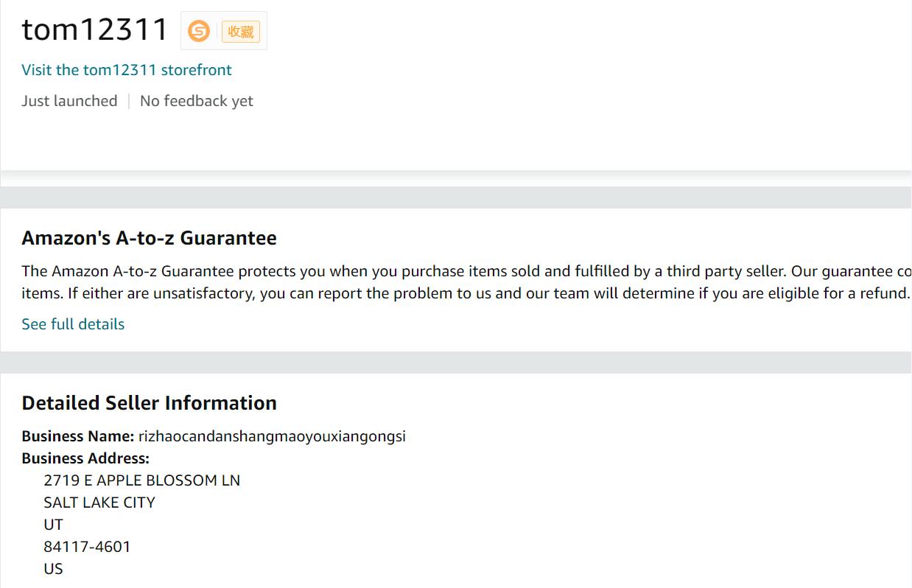
Task: Click the Business Name label
Action: click(x=77, y=436)
